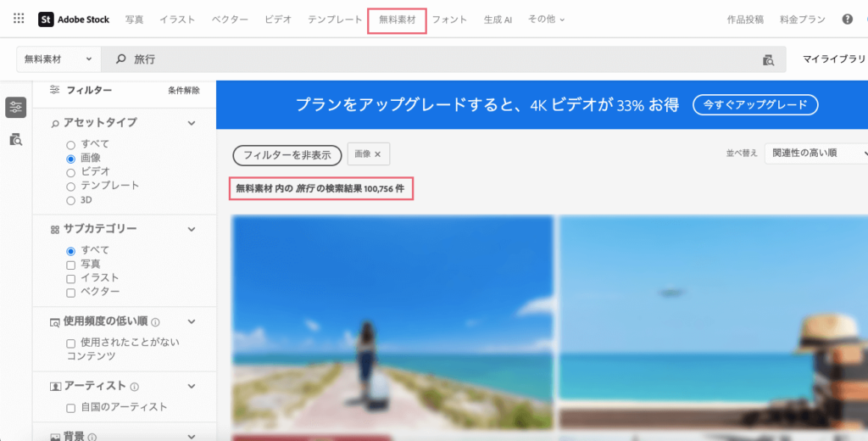Open find similar icon in left rail
The image size is (868, 441).
point(16,140)
